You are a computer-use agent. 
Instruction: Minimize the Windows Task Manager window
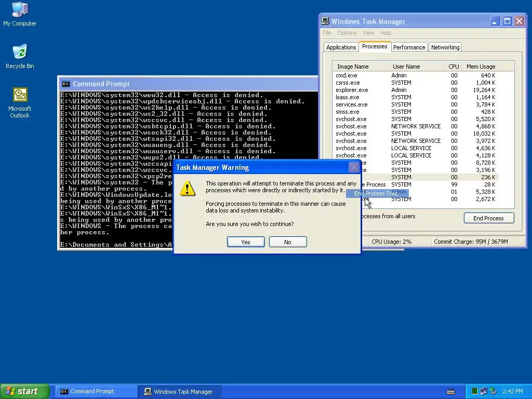click(495, 21)
